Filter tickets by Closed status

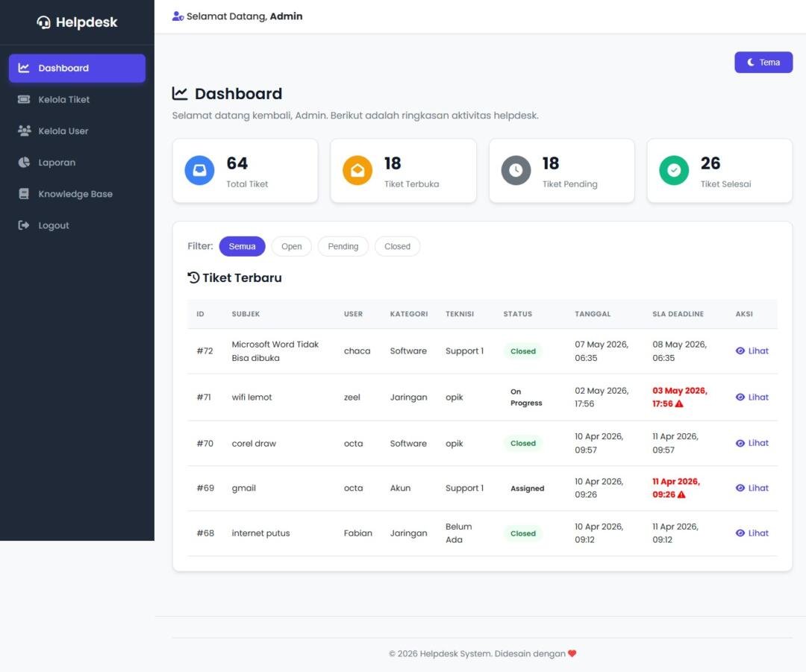click(x=397, y=246)
